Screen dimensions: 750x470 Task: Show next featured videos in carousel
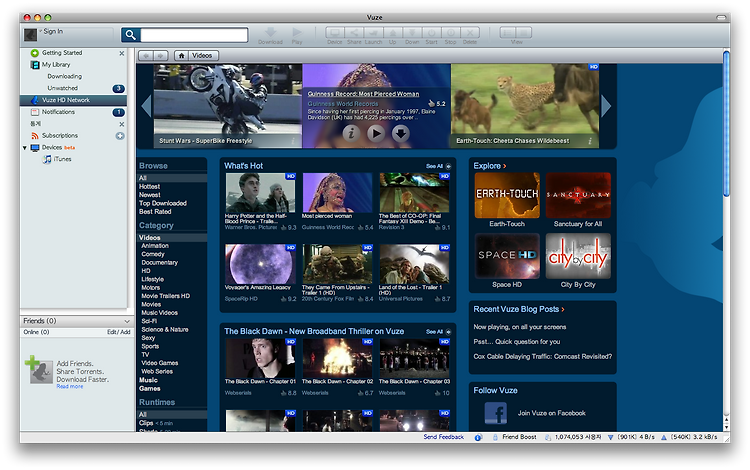click(606, 106)
